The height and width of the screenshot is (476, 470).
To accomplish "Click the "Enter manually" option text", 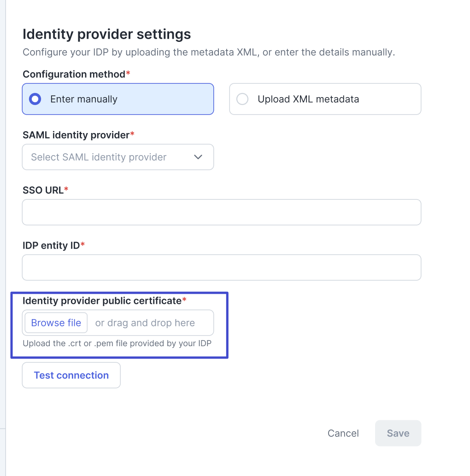I will click(83, 99).
